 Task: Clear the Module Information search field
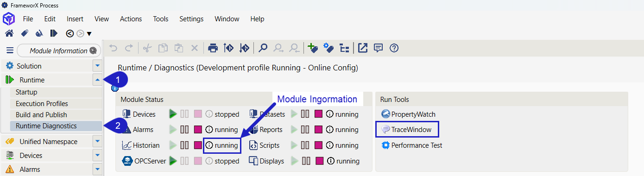93,50
